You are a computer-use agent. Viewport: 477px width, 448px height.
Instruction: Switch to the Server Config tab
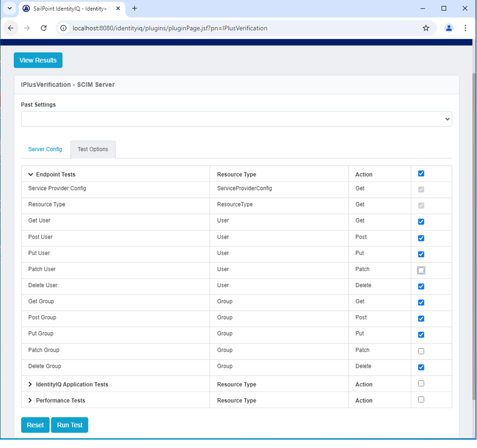point(45,149)
